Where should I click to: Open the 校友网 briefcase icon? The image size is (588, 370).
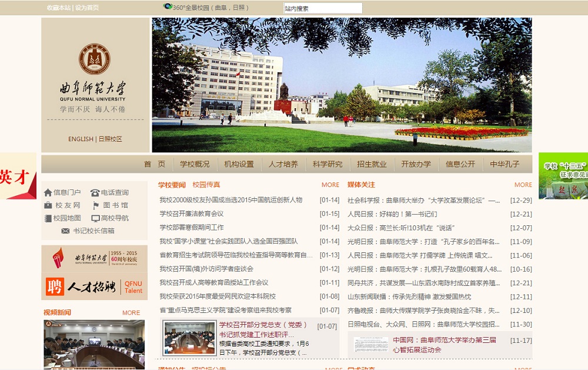click(x=48, y=205)
